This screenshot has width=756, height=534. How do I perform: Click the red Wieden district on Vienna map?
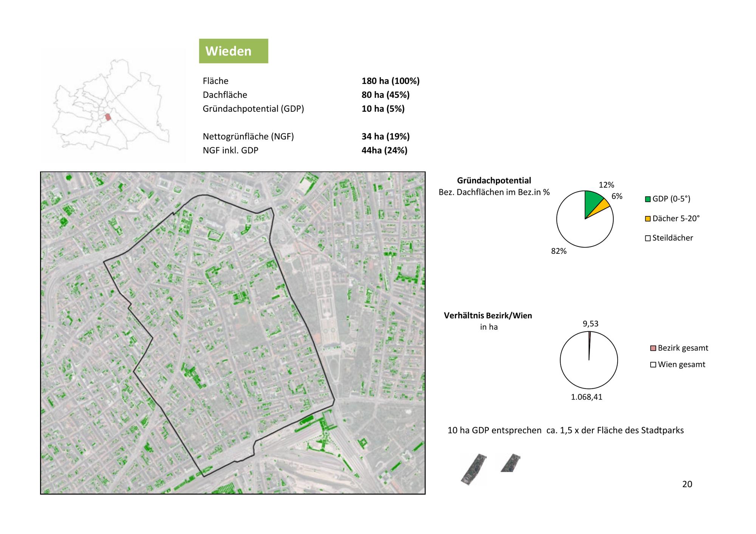click(x=108, y=117)
